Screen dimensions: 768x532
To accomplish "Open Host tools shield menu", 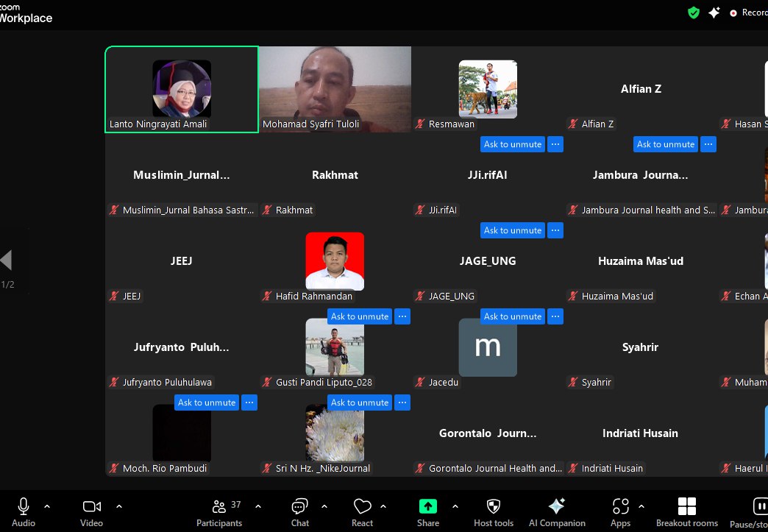I will coord(493,513).
